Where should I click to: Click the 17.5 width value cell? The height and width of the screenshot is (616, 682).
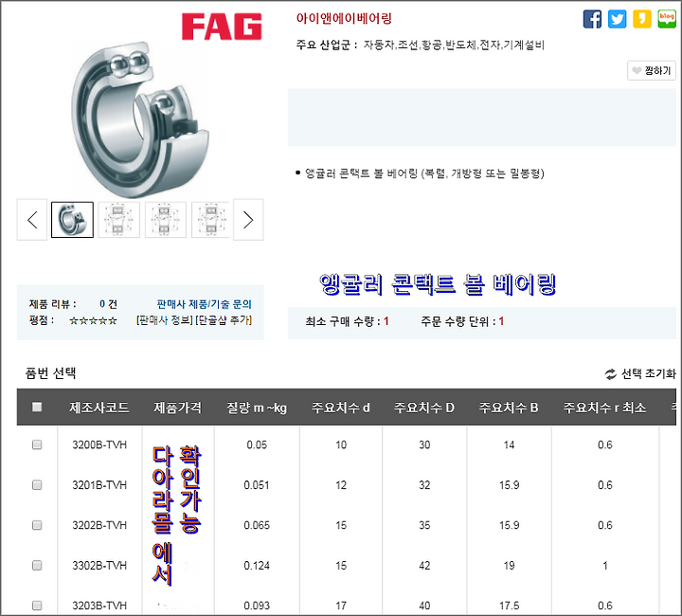[x=509, y=606]
